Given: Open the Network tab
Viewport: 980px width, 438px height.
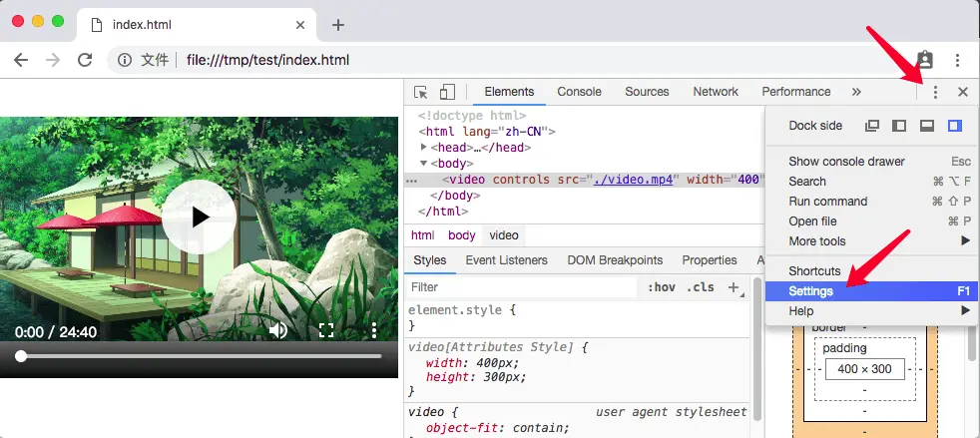Looking at the screenshot, I should (716, 92).
